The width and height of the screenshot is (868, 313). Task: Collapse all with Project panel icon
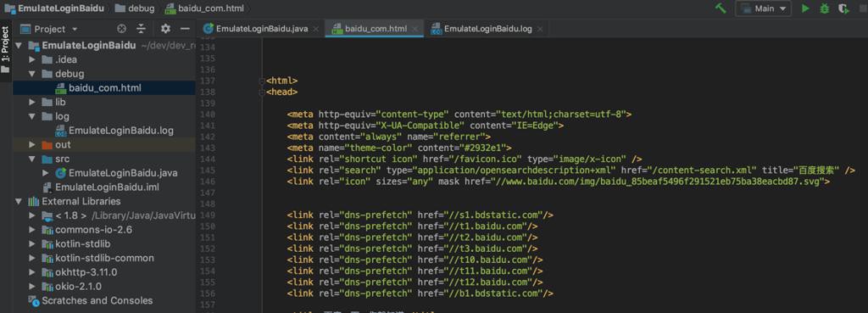click(x=142, y=29)
